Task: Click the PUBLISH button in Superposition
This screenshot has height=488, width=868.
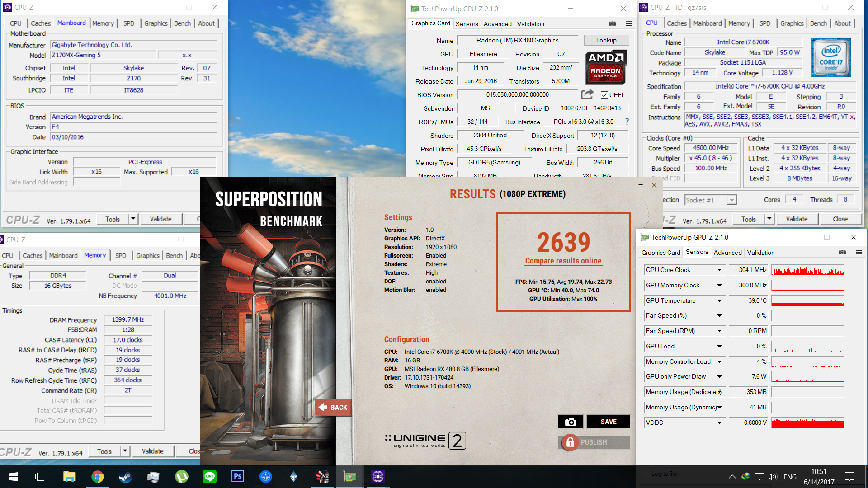Action: [x=594, y=442]
